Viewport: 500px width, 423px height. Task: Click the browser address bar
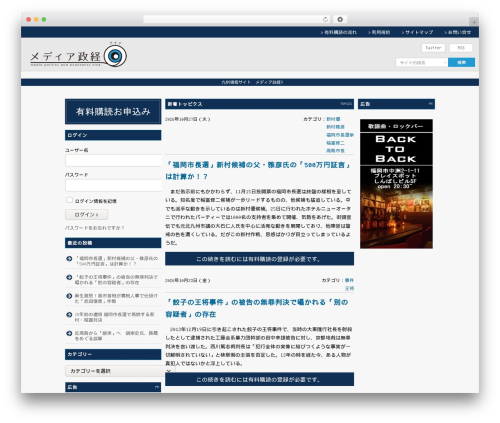237,19
